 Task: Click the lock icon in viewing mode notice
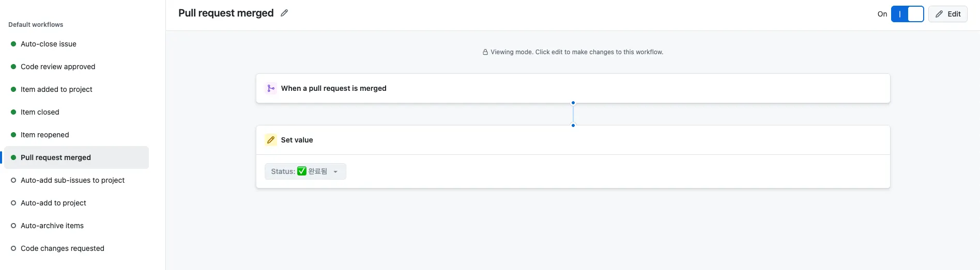click(x=485, y=52)
